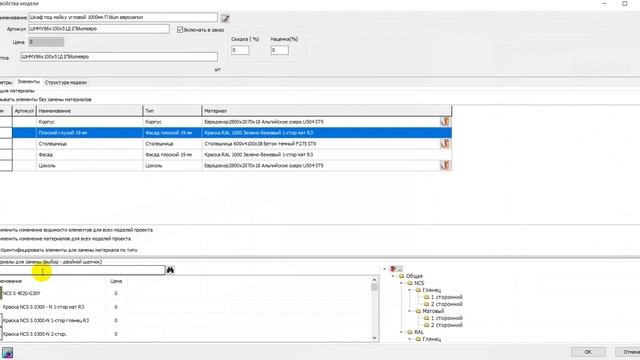Screen dimensions: 640x360
Task: Select Краска NCS S 0300-N 2-стор. item
Action: [34, 334]
